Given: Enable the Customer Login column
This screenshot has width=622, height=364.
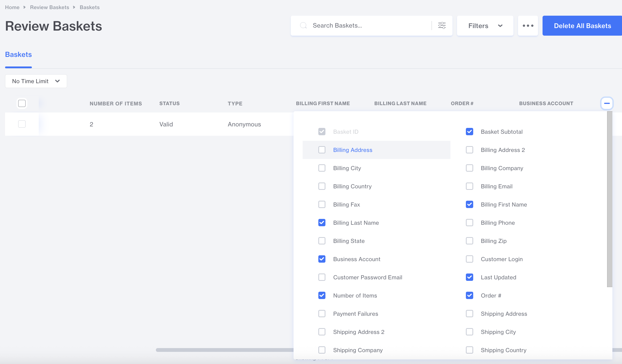Looking at the screenshot, I should click(x=470, y=259).
